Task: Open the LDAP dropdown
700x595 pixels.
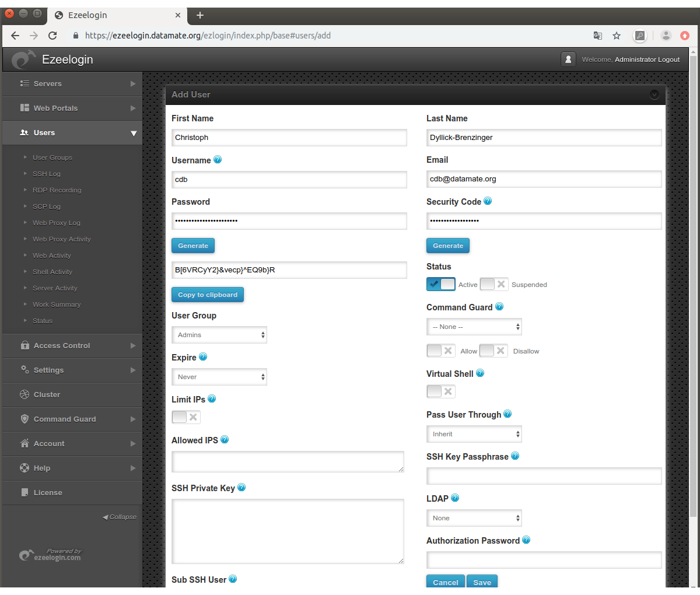Action: tap(474, 518)
